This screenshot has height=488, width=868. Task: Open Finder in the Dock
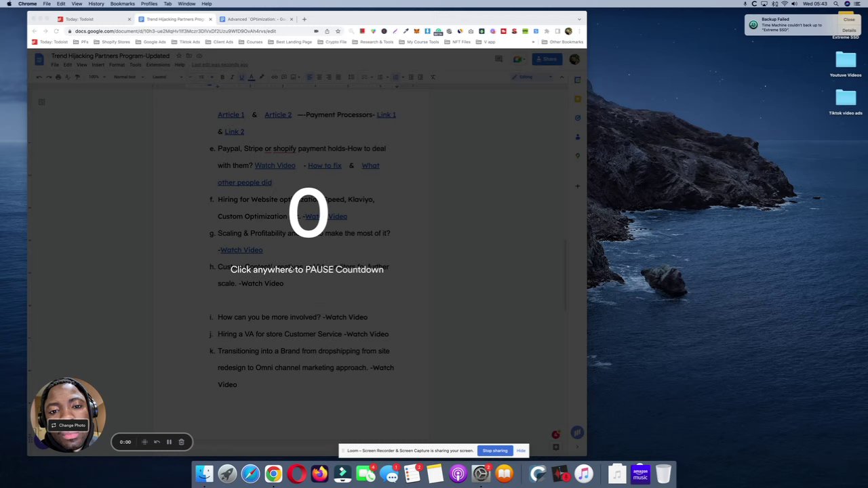204,473
